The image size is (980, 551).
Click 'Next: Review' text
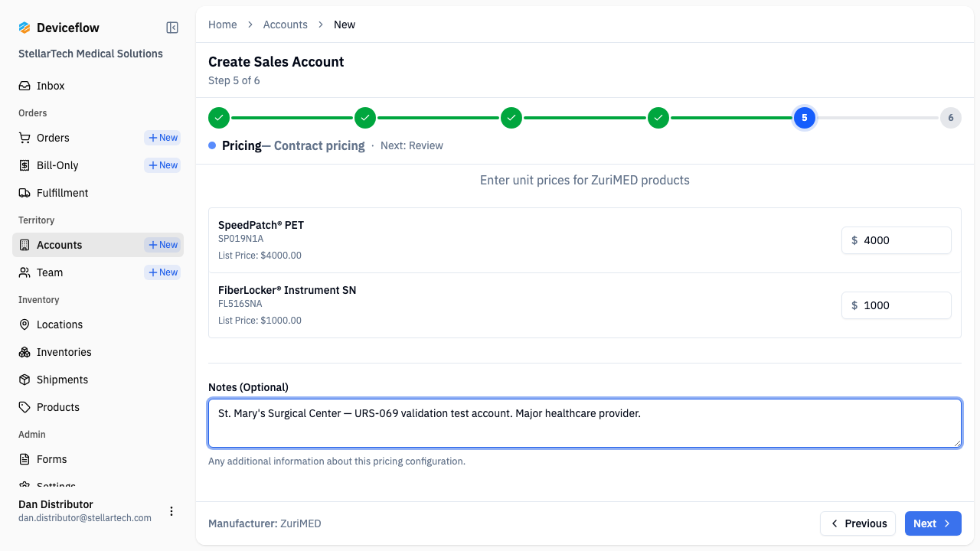(412, 145)
